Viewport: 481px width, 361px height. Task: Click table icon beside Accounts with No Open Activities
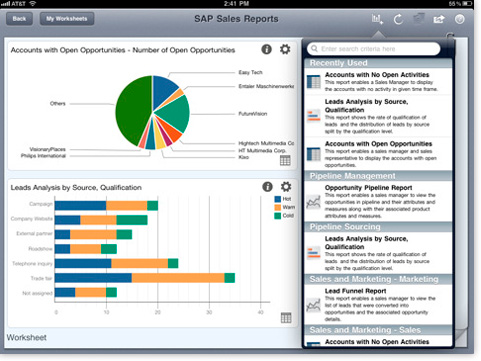(x=314, y=82)
